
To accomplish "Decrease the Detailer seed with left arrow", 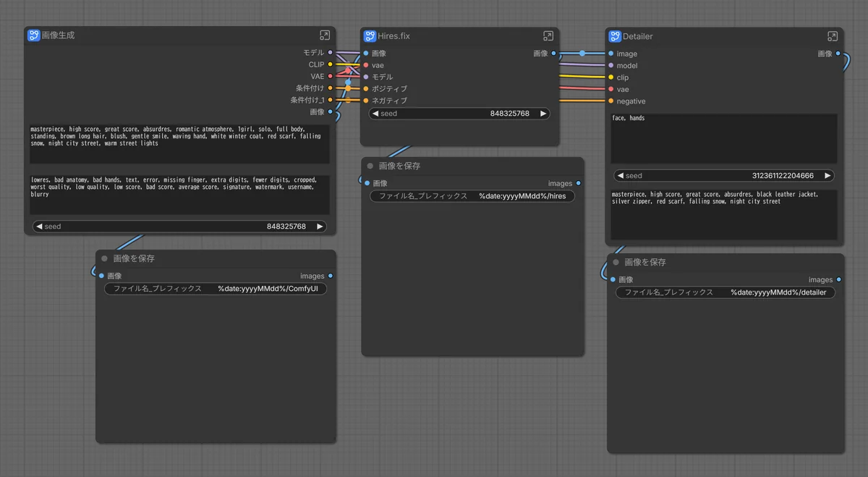I will 621,176.
